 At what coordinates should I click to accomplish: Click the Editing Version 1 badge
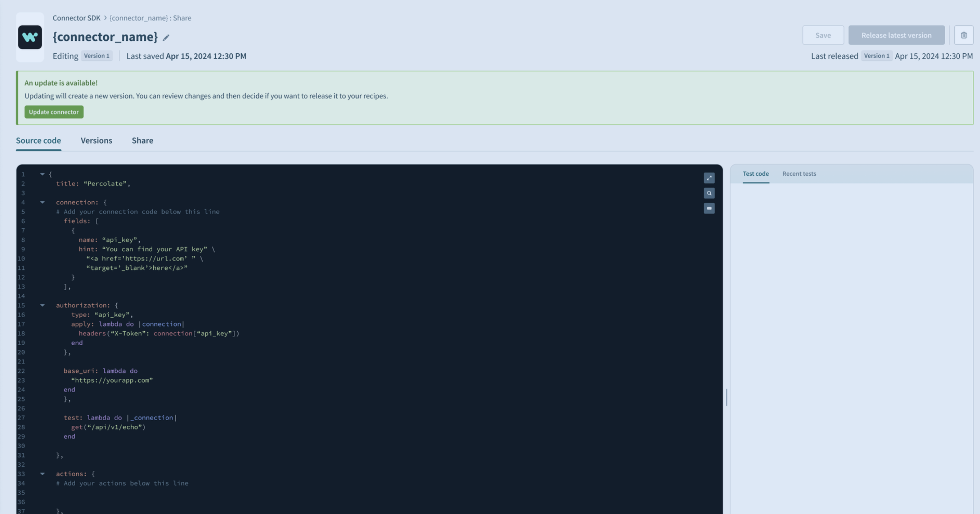pyautogui.click(x=97, y=56)
